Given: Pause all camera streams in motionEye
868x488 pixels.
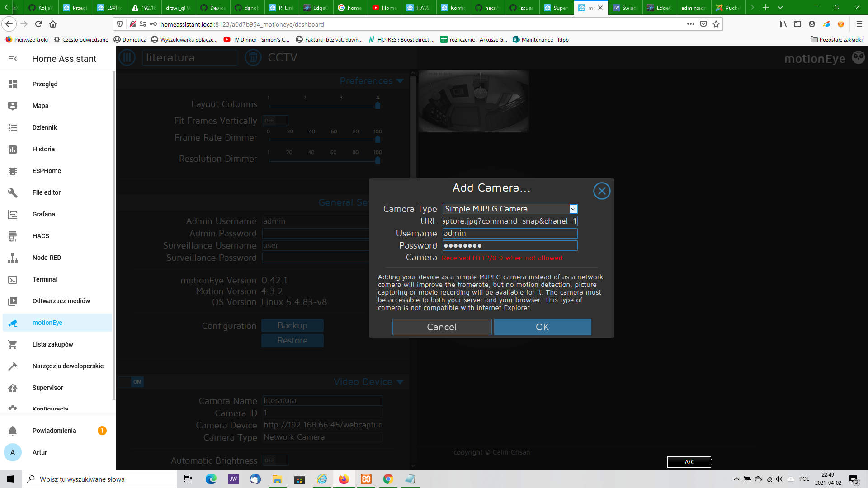Looking at the screenshot, I should click(x=127, y=57).
